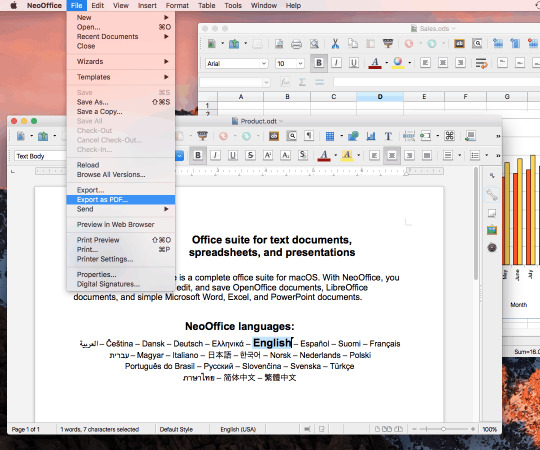Screen dimensions: 540x450
Task: Toggle Bold in the Writer formatting toolbar
Action: (198, 156)
